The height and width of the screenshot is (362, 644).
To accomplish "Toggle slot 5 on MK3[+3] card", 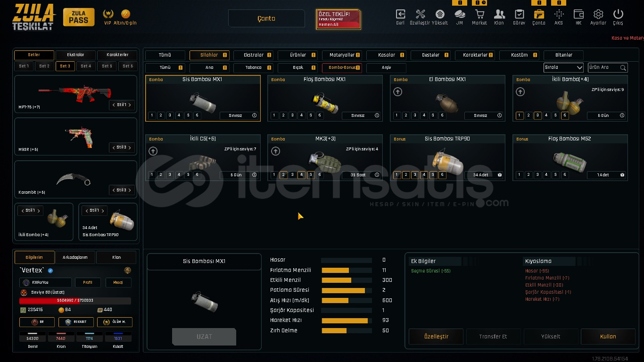I will tap(311, 175).
